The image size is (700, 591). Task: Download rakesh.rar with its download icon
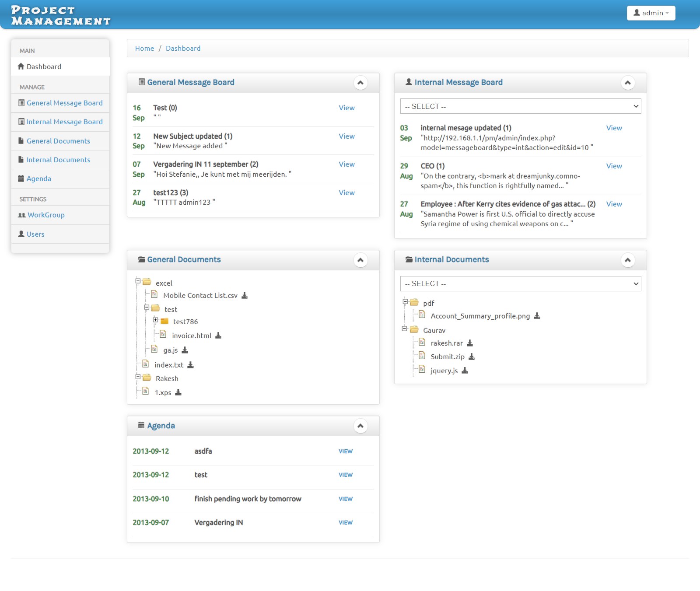tap(470, 343)
